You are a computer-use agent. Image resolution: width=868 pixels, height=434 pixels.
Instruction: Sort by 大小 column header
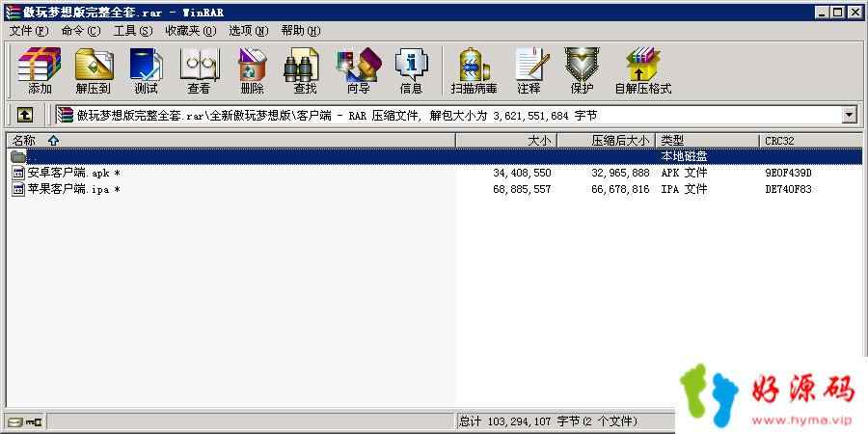pyautogui.click(x=506, y=141)
